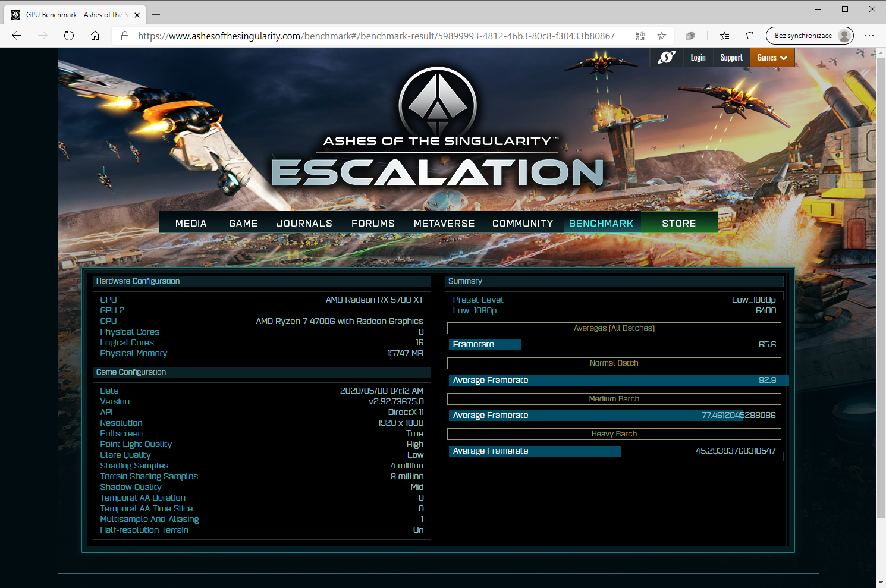Go to the STORE page
This screenshot has width=886, height=588.
point(679,223)
